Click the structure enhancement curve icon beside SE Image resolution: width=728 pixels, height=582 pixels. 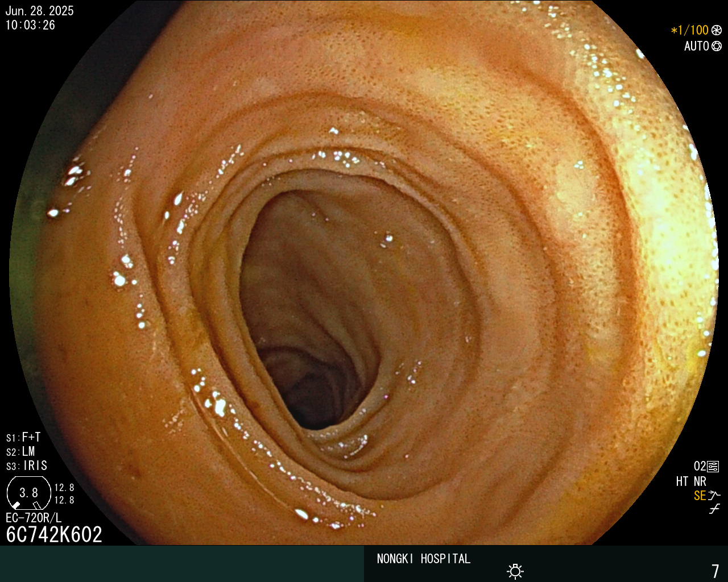coord(714,496)
